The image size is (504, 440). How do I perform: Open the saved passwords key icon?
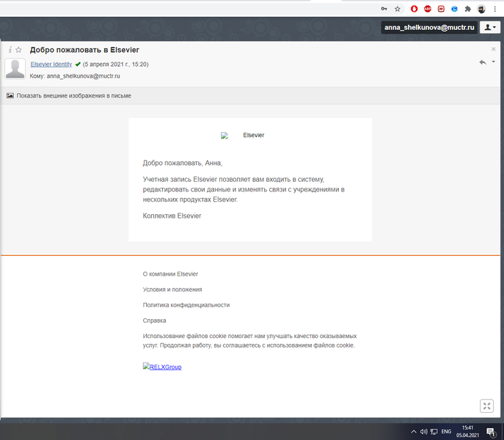384,9
